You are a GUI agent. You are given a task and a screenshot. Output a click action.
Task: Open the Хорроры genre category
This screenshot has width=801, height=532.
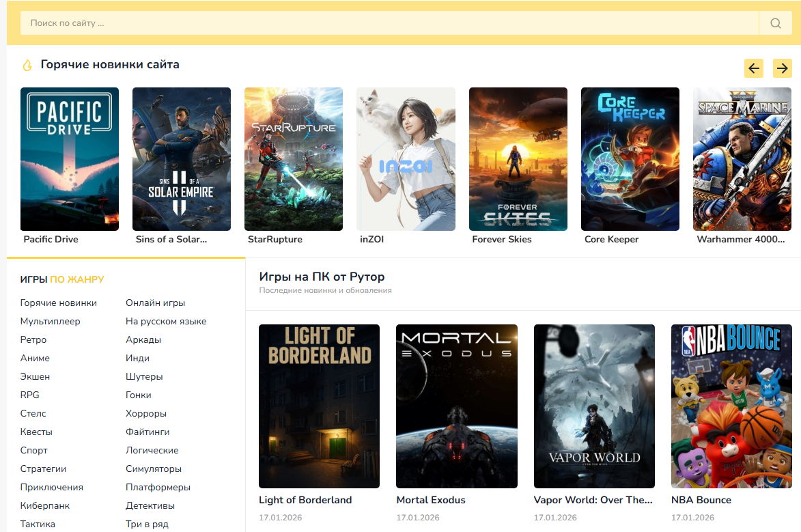146,414
